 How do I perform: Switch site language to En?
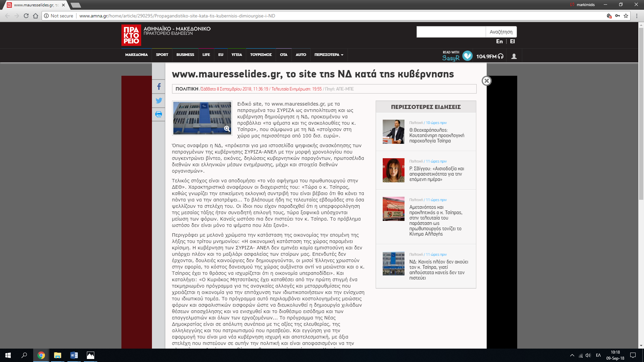pos(499,41)
